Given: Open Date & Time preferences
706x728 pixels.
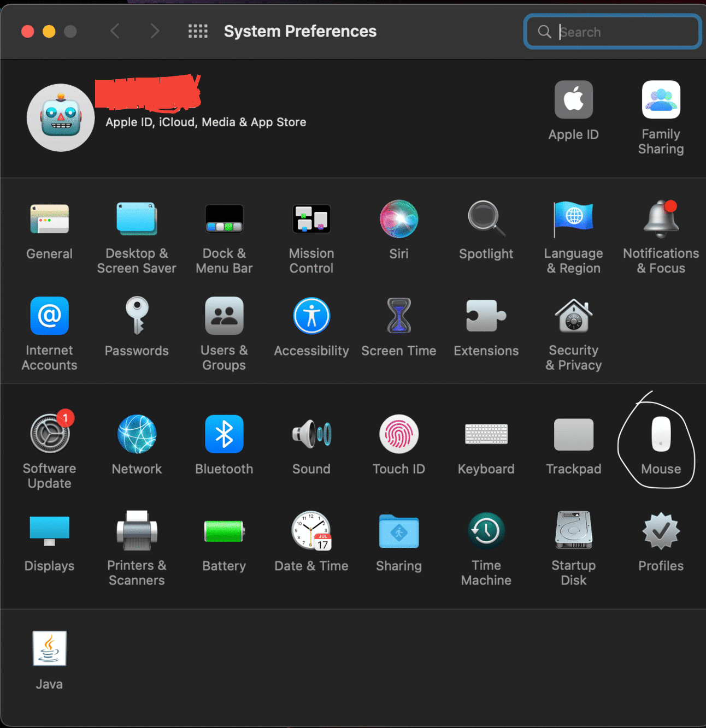Looking at the screenshot, I should [311, 531].
